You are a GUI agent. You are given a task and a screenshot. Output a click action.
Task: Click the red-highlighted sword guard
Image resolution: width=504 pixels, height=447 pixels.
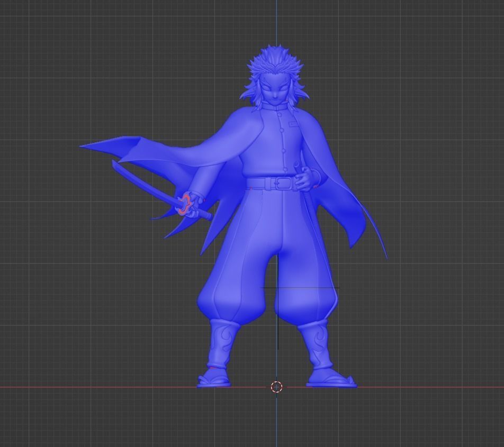coord(185,204)
